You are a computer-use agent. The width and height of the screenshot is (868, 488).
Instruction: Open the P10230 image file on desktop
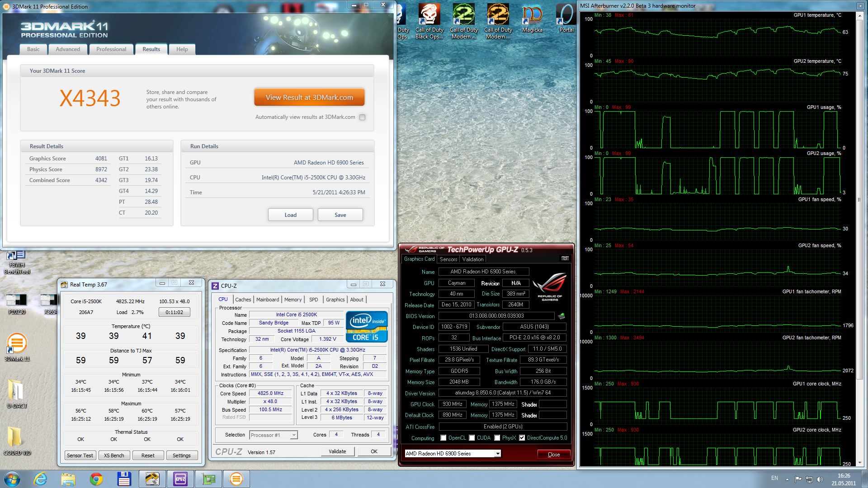pyautogui.click(x=17, y=304)
